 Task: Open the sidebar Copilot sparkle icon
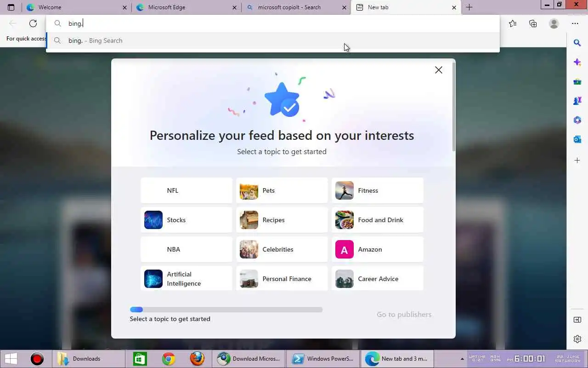(x=577, y=62)
